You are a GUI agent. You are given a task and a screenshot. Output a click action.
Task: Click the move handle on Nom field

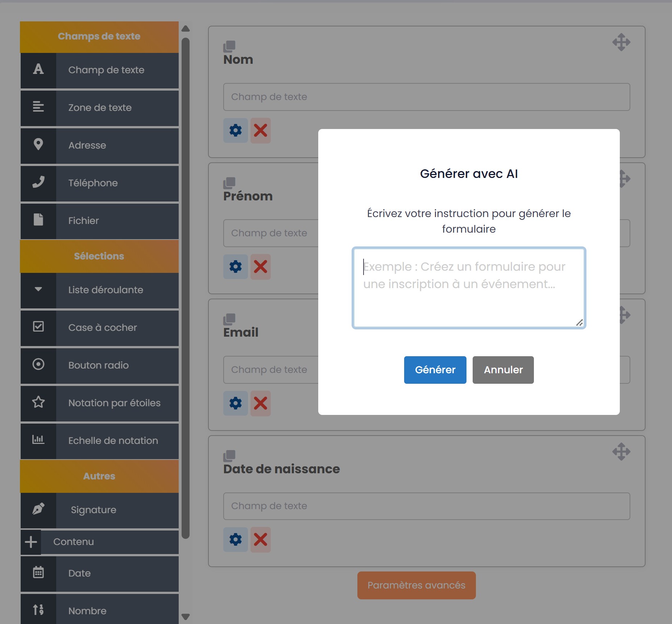point(621,42)
